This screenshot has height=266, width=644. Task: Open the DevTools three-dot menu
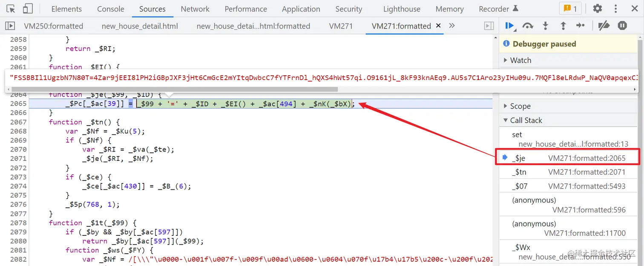615,9
